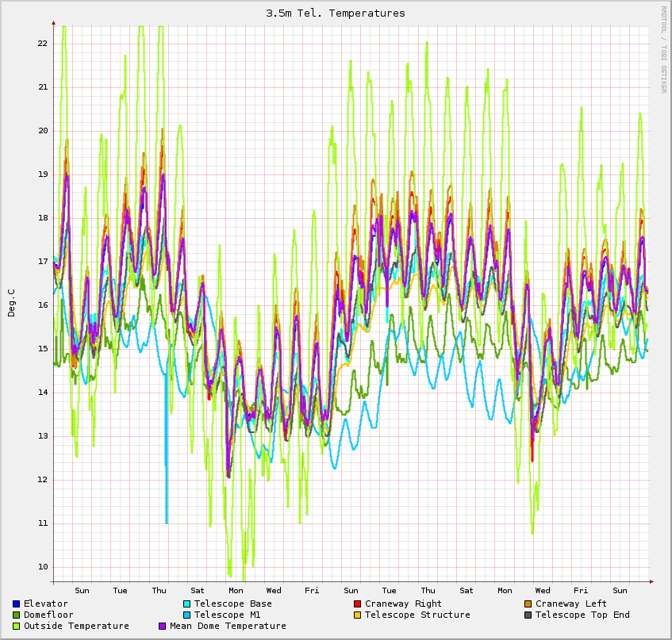The image size is (672, 640).
Task: Click the Telescope M1 legend color box
Action: pos(187,615)
